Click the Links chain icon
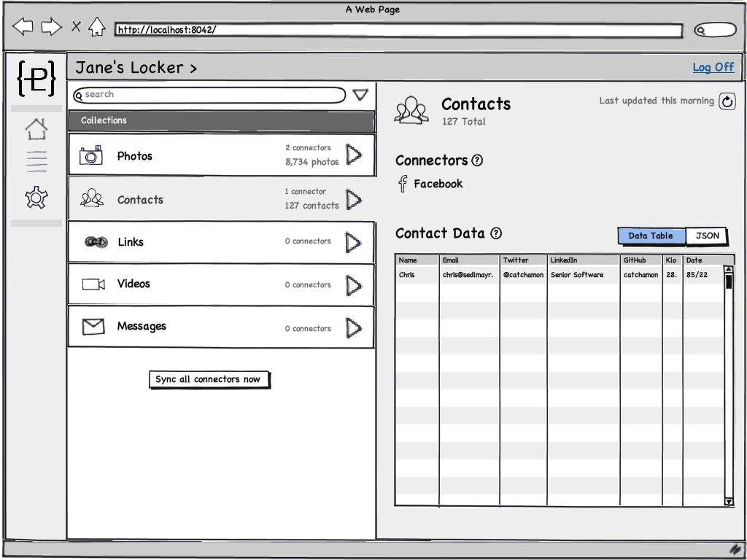747x560 pixels. click(x=96, y=242)
